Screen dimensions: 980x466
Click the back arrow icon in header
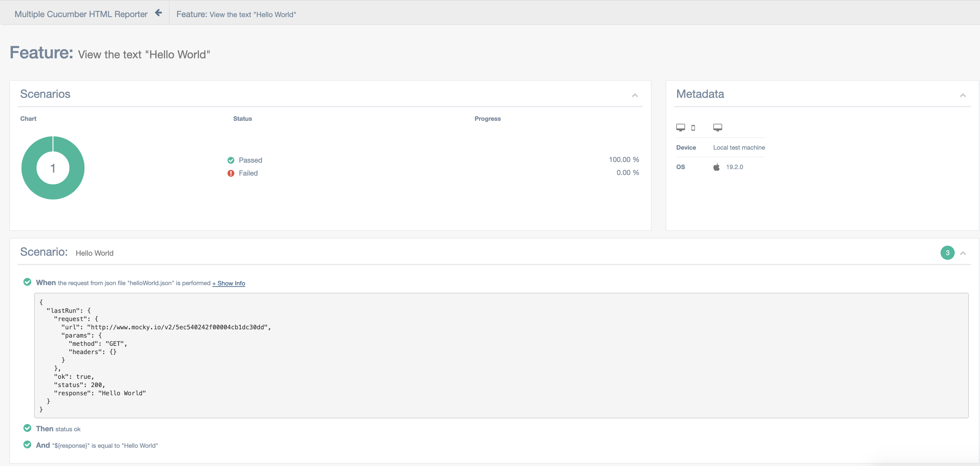pos(158,13)
